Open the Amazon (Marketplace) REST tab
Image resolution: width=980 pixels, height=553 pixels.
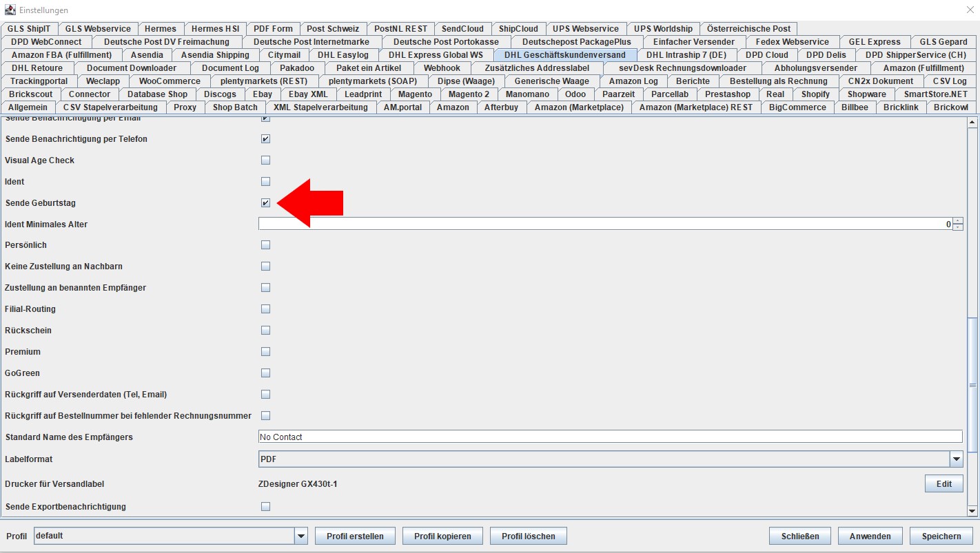coord(696,107)
